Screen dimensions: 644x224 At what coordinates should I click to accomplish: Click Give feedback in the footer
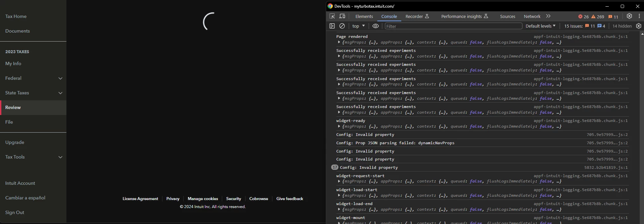coord(290,199)
